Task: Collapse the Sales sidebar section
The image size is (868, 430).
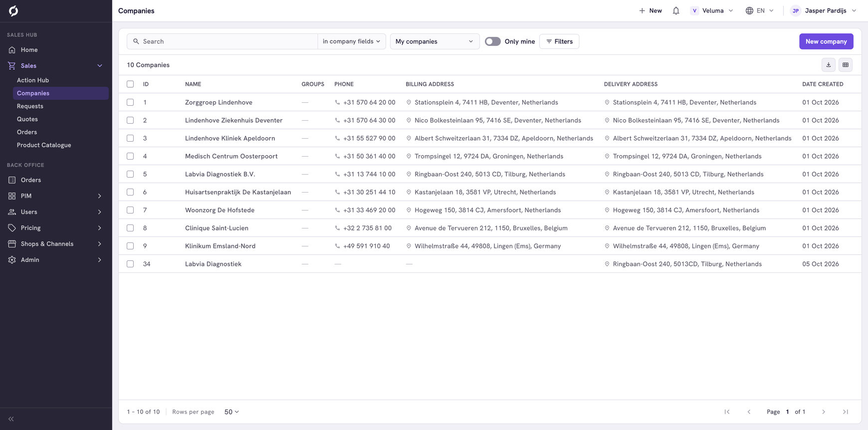Action: pos(56,66)
